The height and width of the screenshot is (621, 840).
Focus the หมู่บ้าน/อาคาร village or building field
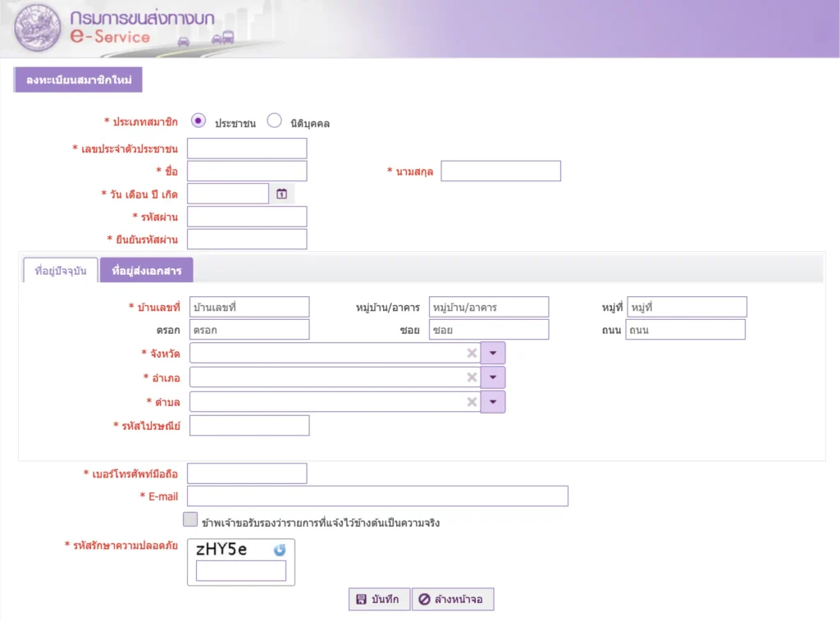pyautogui.click(x=489, y=307)
